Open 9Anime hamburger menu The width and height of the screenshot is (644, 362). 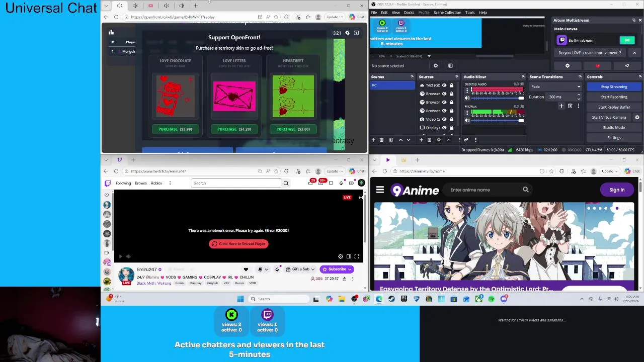tap(380, 190)
